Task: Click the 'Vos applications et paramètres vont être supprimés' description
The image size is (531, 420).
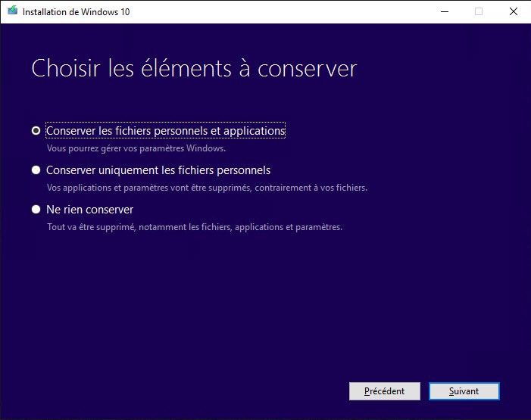Action: [207, 188]
